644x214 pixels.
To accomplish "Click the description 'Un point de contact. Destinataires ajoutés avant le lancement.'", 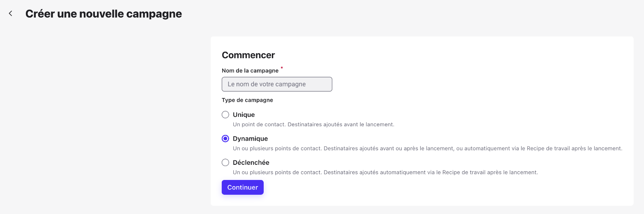I will 313,124.
